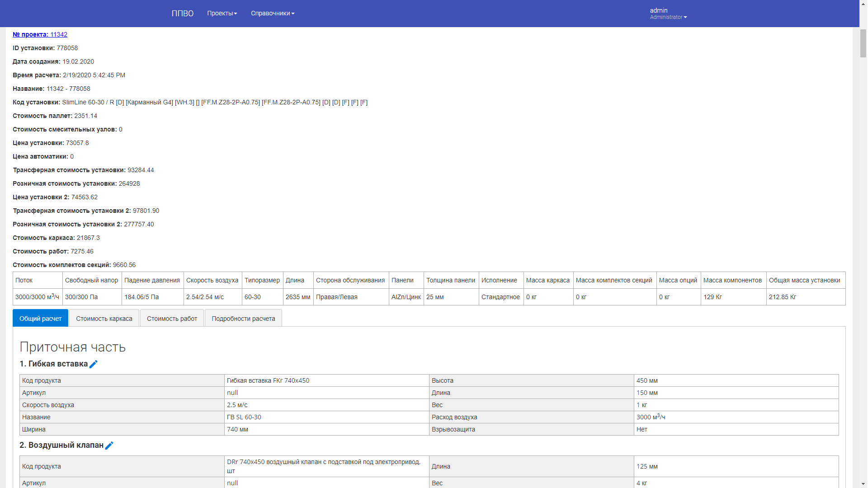
Task: Select the Цена установки 2: 74563.62 line
Action: (x=55, y=197)
